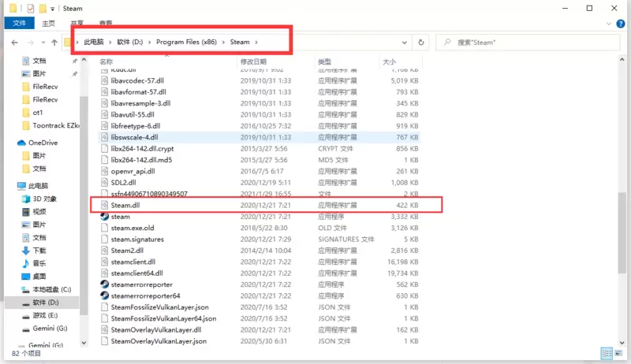
Task: Click the Steam.dll file icon
Action: coord(105,205)
